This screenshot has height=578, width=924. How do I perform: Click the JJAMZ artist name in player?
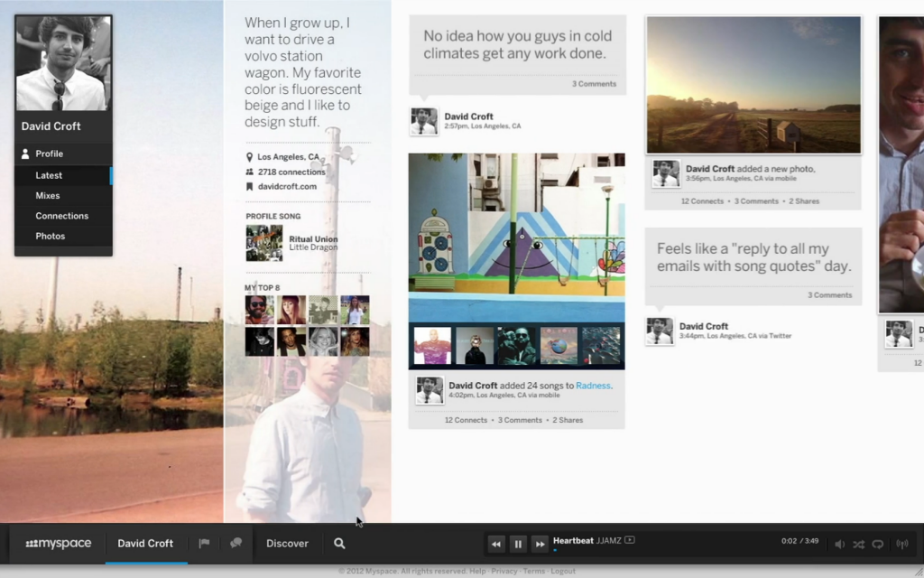pos(609,540)
